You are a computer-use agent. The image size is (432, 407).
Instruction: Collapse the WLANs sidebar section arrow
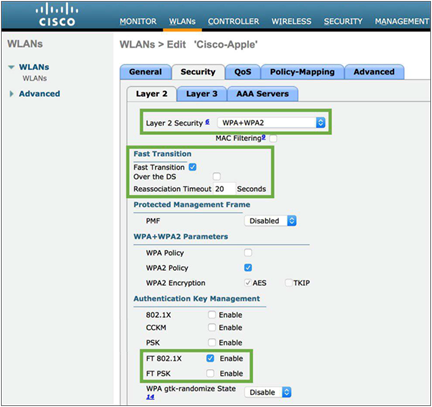point(11,67)
